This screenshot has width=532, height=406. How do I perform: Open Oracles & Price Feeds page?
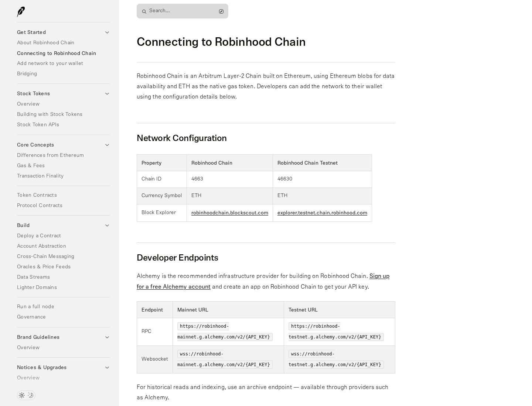click(x=44, y=267)
